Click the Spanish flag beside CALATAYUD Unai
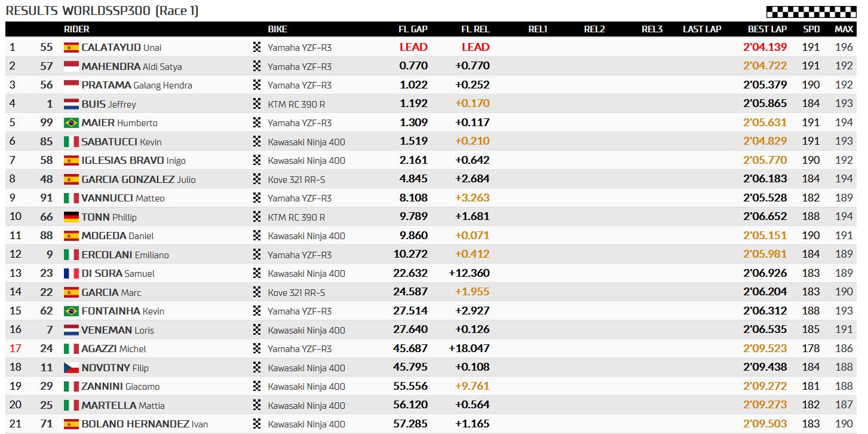 71,47
